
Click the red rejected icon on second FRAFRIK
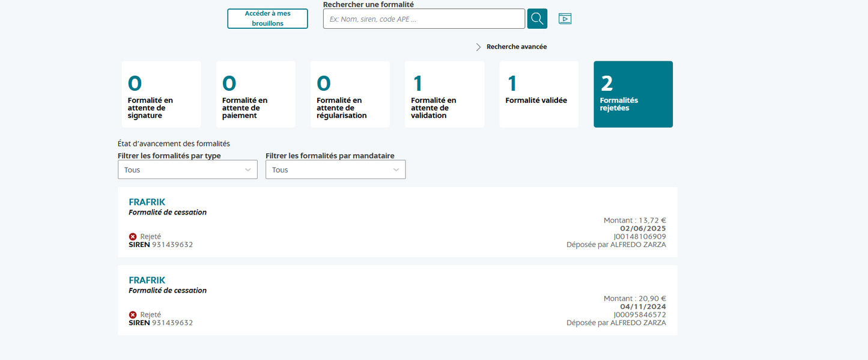coord(133,315)
